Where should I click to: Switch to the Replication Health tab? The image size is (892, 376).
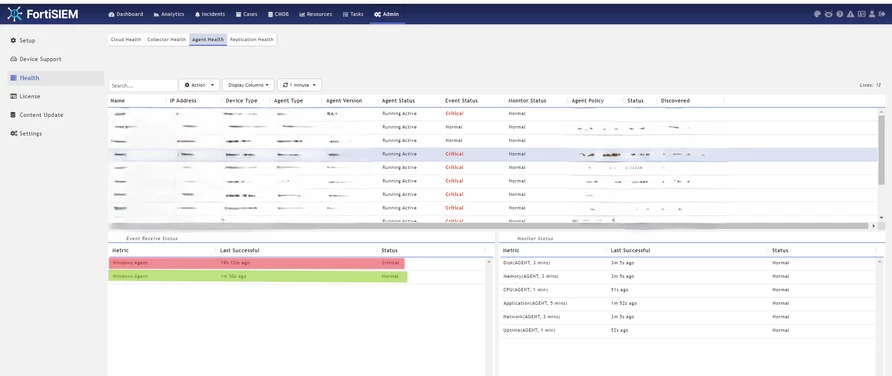coord(252,40)
